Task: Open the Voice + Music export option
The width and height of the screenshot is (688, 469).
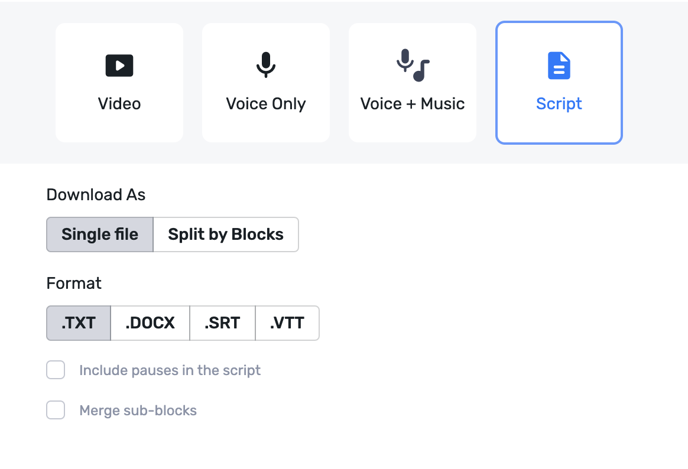Action: 412,82
